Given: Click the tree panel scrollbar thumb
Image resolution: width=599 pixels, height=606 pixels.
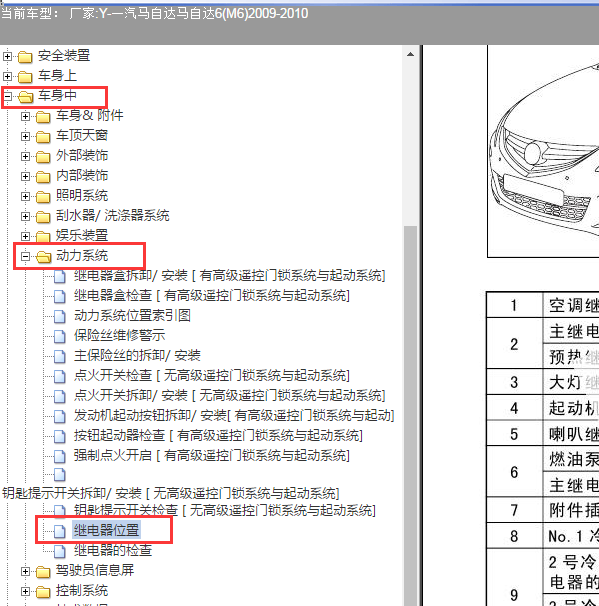Looking at the screenshot, I should point(410,415).
